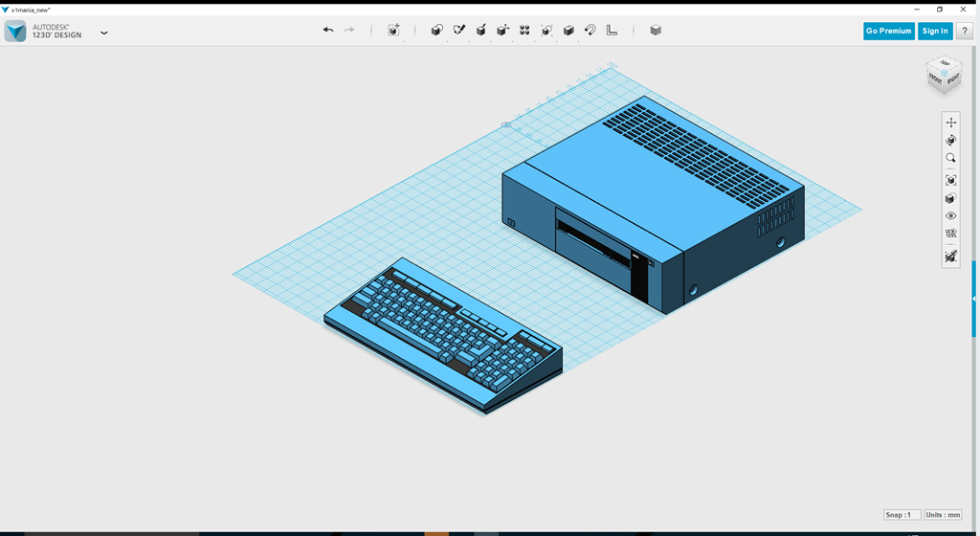The width and height of the screenshot is (980, 536).
Task: Open the Snap : 1 value selector
Action: click(902, 515)
